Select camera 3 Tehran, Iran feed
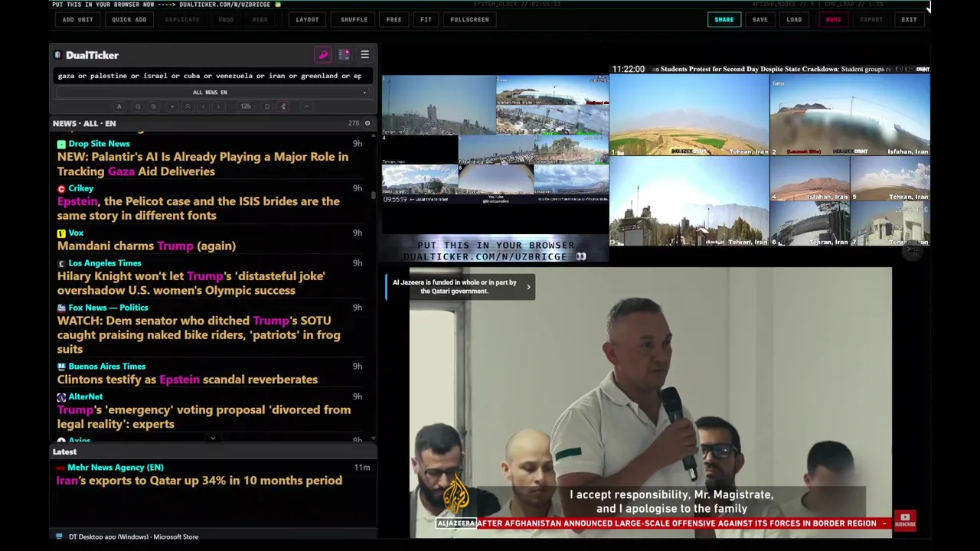Viewport: 980px width, 551px height. pos(689,201)
